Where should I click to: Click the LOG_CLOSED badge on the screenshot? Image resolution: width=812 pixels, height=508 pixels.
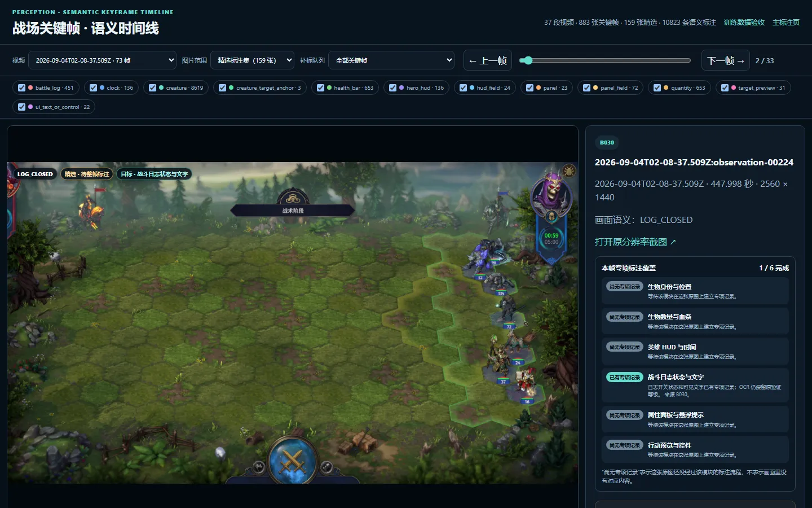(35, 174)
